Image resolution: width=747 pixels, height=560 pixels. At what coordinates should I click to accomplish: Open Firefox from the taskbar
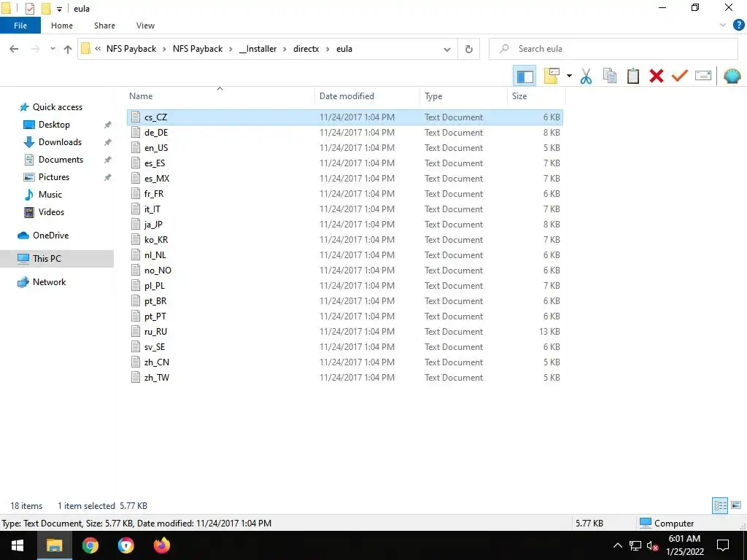[x=161, y=545]
